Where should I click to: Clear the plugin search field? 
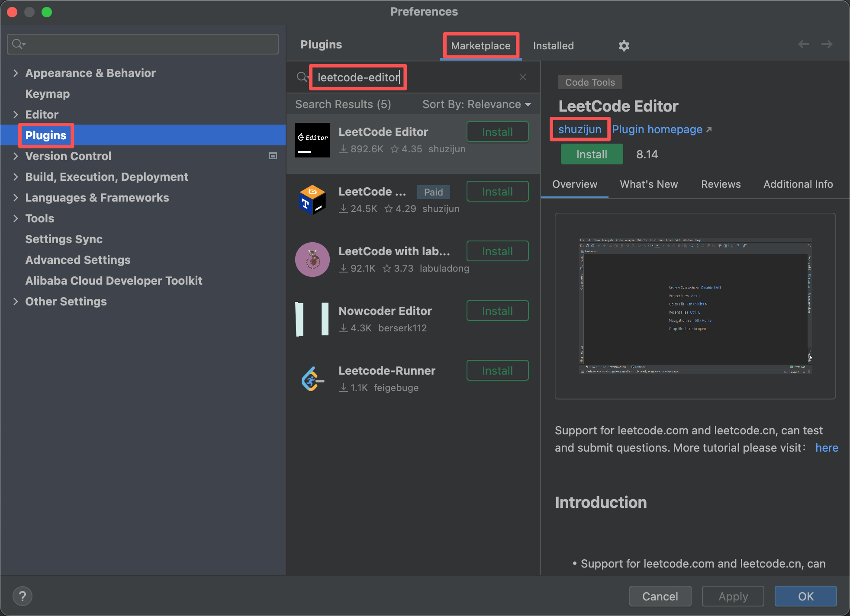click(x=523, y=77)
